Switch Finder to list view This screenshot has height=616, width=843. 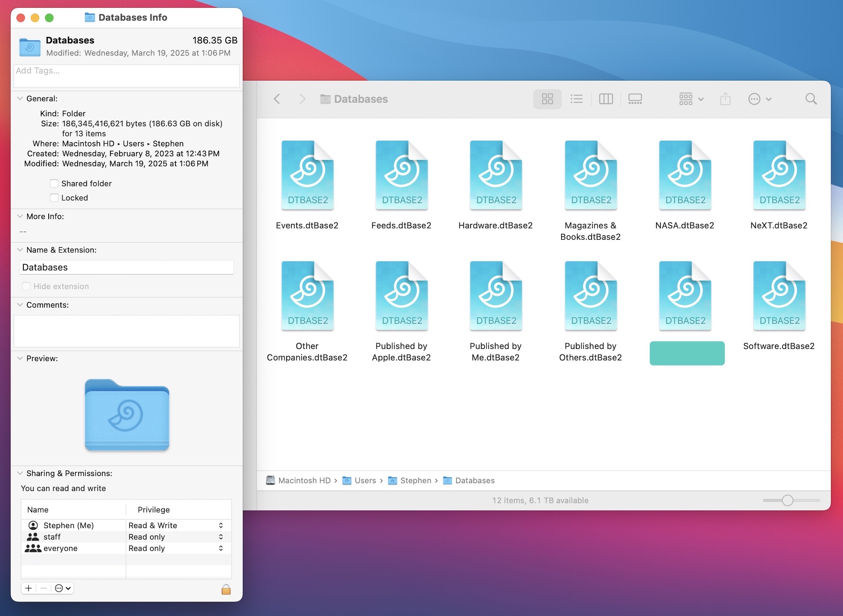tap(576, 99)
